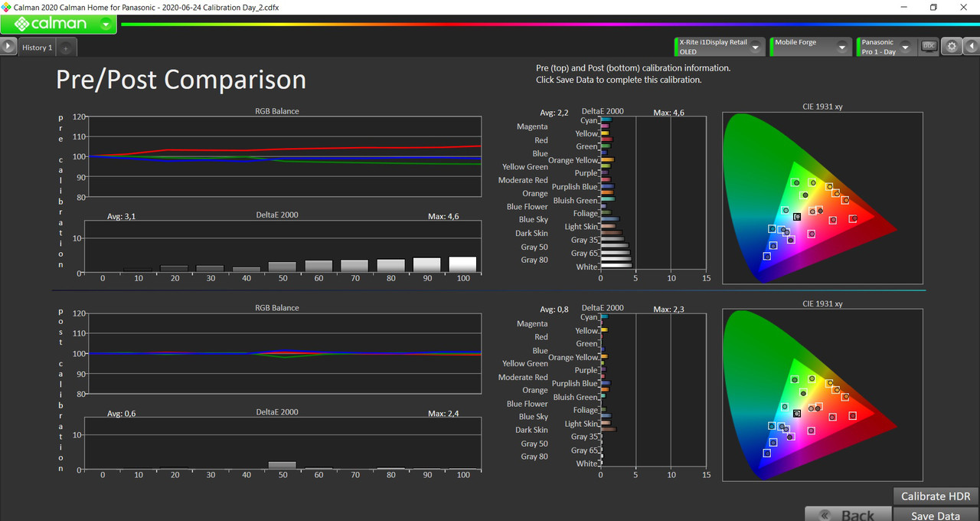The width and height of the screenshot is (980, 521).
Task: Select post-calibration 50% grayscale DeltaE bar
Action: click(283, 464)
